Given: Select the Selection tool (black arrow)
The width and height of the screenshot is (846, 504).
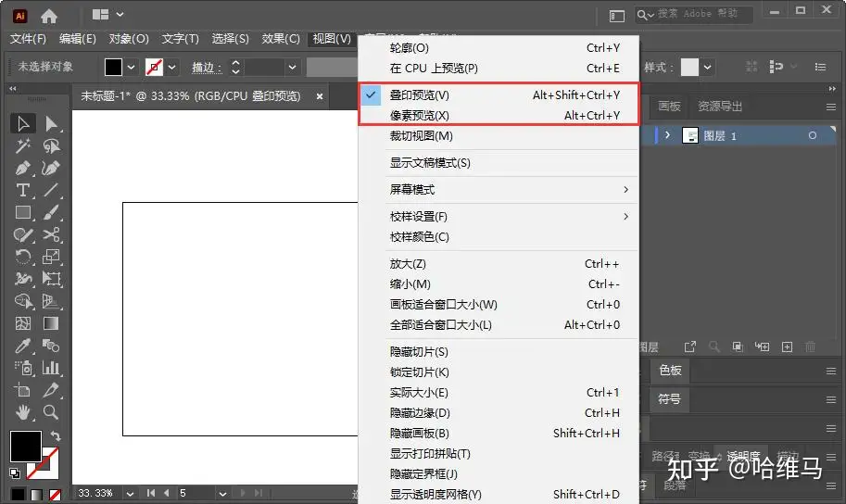Looking at the screenshot, I should coord(22,123).
